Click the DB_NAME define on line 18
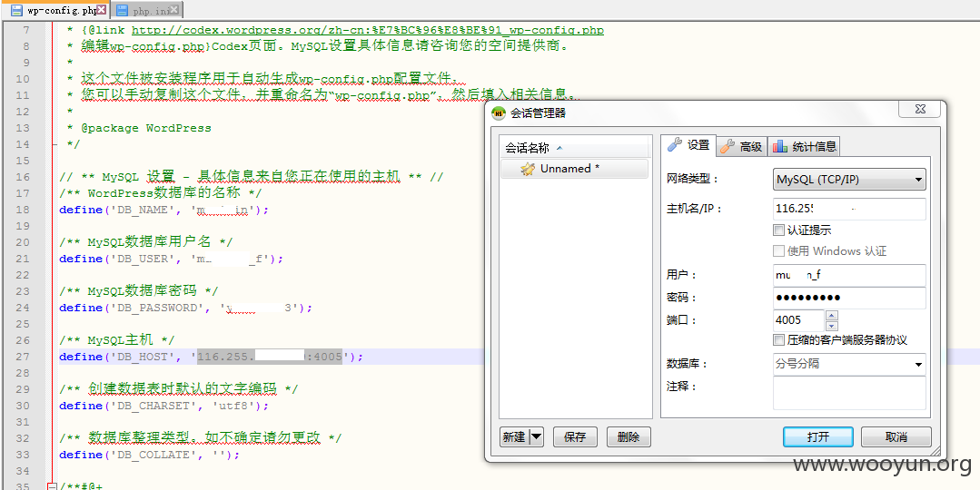980x490 pixels. pyautogui.click(x=163, y=210)
